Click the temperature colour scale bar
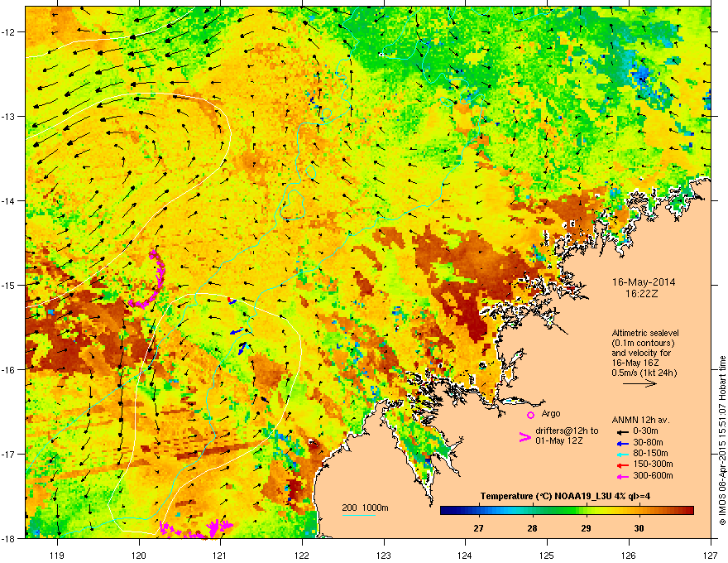This screenshot has width=728, height=563. (x=567, y=511)
